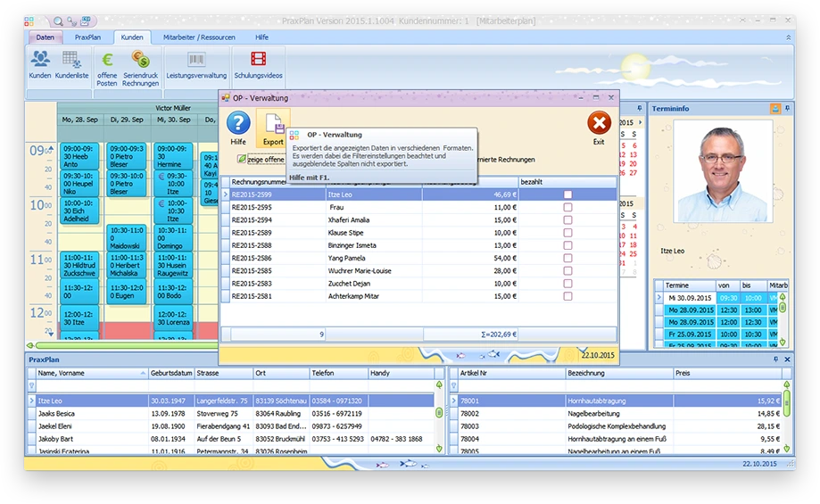Tick bezahlt box for Achterkamp Mitar
Image resolution: width=820 pixels, height=504 pixels.
pyautogui.click(x=567, y=296)
